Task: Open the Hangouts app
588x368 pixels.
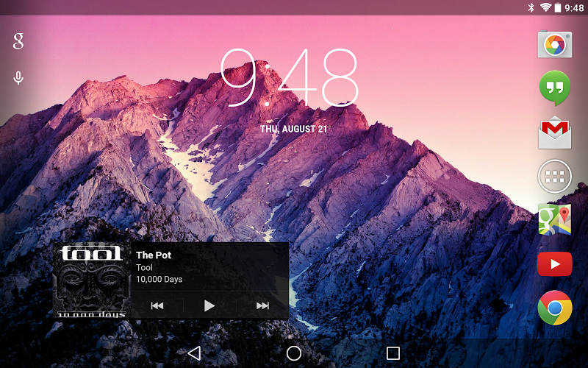Action: click(x=555, y=88)
